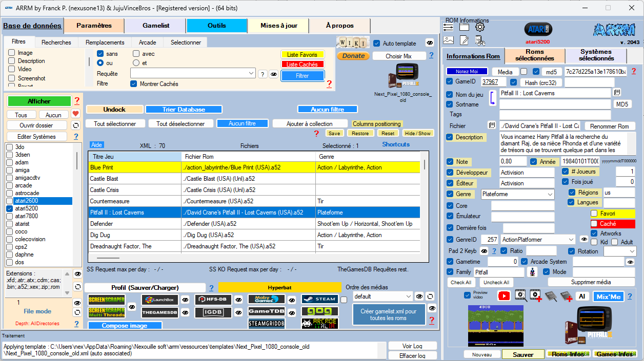Screen dimensions: 644x361
Task: Click the green Afficher button
Action: 39,101
